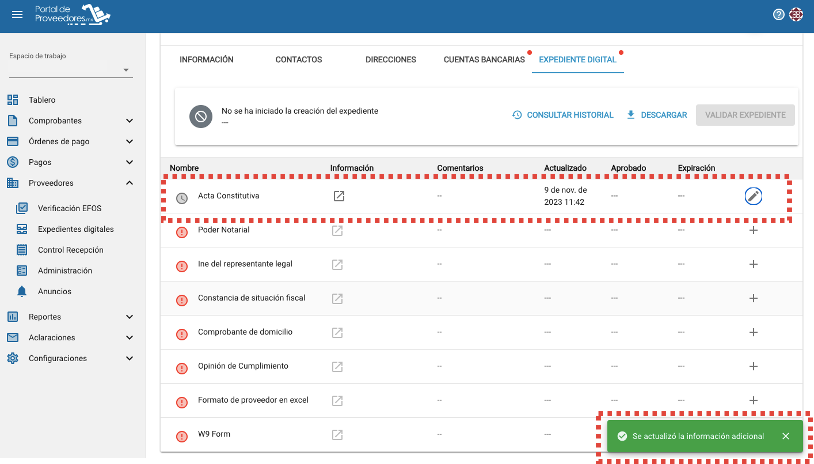
Task: Expand the Pagos menu chevron
Action: (x=129, y=162)
